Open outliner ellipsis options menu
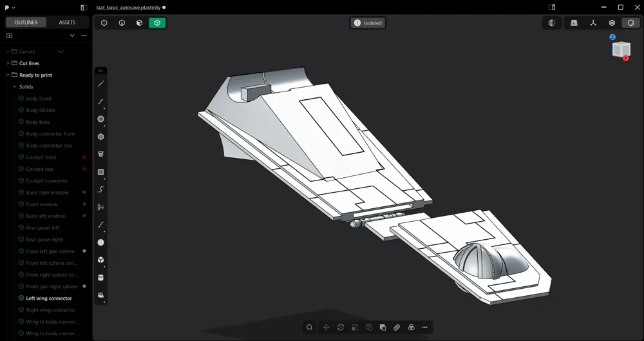 point(84,35)
